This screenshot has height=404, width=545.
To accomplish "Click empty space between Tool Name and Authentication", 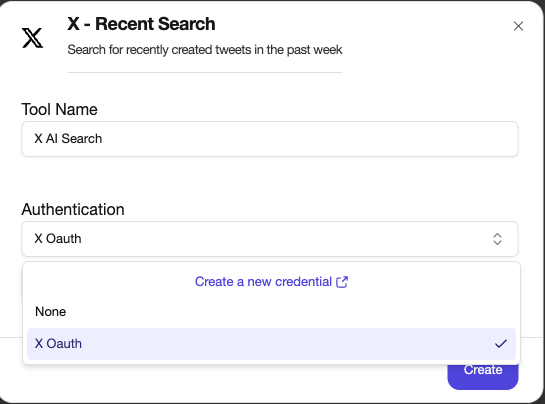I will click(270, 179).
